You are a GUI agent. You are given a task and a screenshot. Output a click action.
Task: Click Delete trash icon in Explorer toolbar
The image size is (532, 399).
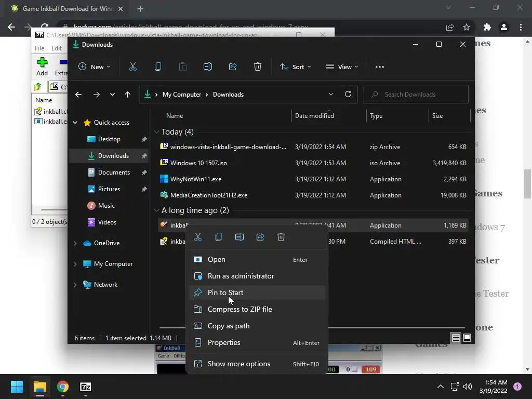click(x=258, y=67)
